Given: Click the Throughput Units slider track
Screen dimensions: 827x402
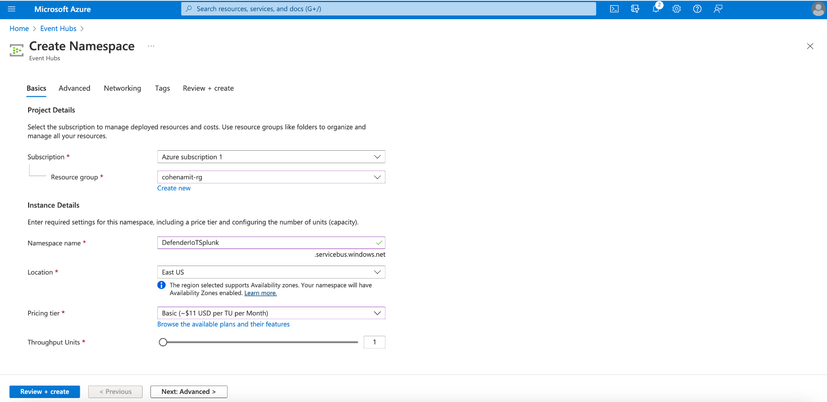Looking at the screenshot, I should (x=258, y=342).
